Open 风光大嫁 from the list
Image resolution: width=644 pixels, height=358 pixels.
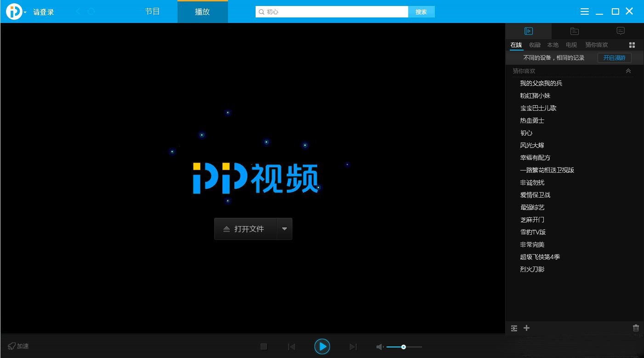(x=532, y=145)
